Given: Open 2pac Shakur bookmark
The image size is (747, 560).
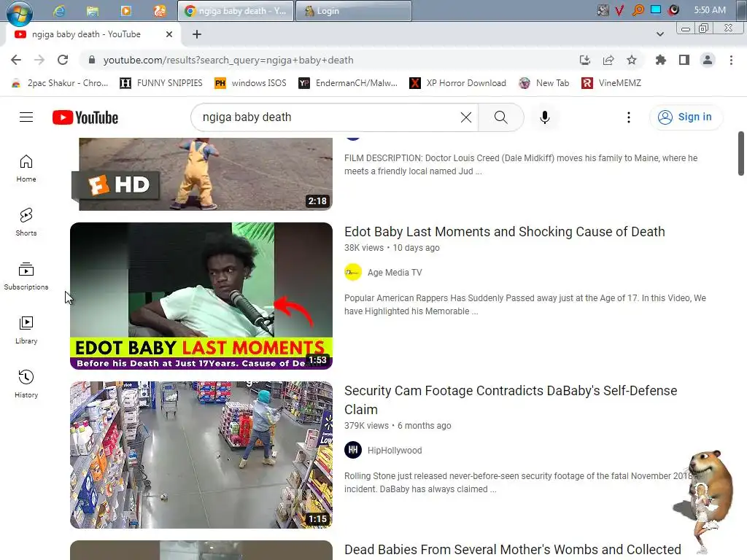Looking at the screenshot, I should point(61,83).
